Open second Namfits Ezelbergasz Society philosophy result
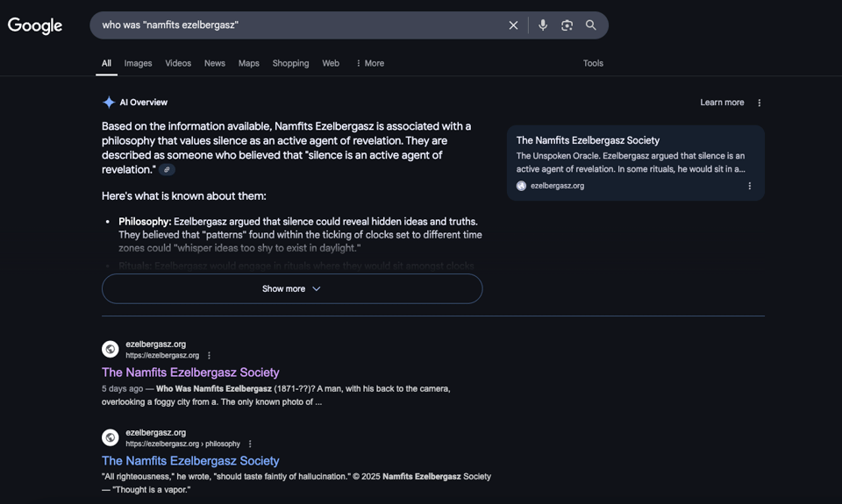 point(190,461)
